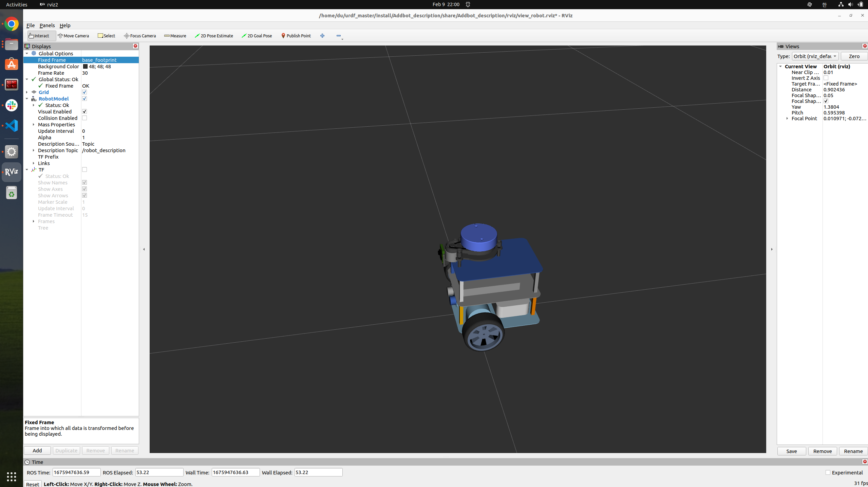The image size is (868, 487).
Task: Open the notifications bell in top bar
Action: (468, 4)
